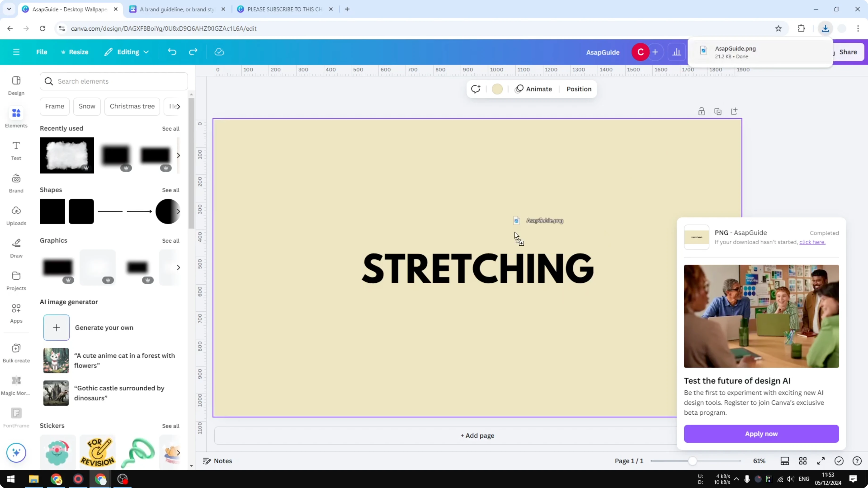This screenshot has width=868, height=488.
Task: Open the Text tool in the sidebar
Action: [x=16, y=151]
